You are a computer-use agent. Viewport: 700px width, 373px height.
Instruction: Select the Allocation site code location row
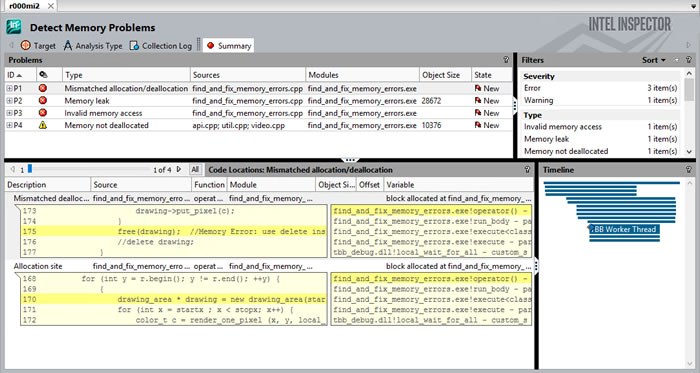[269, 266]
